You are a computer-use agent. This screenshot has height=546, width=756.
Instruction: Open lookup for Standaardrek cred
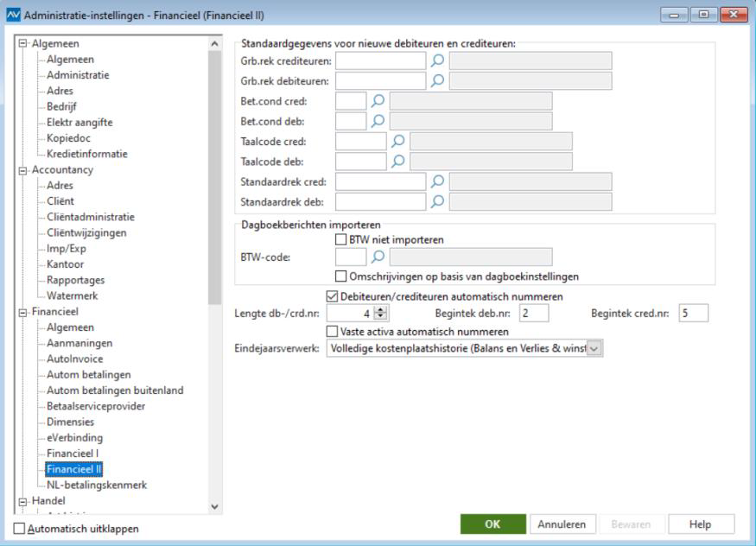click(438, 181)
